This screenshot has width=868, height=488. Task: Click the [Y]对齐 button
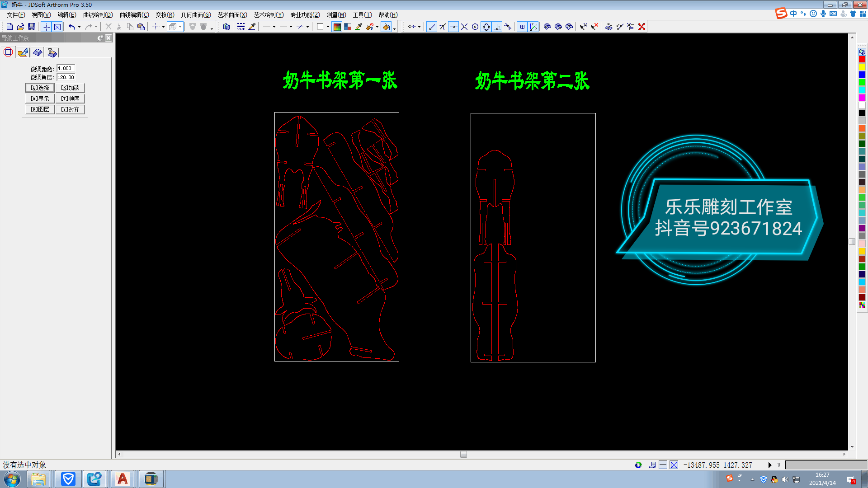[70, 109]
